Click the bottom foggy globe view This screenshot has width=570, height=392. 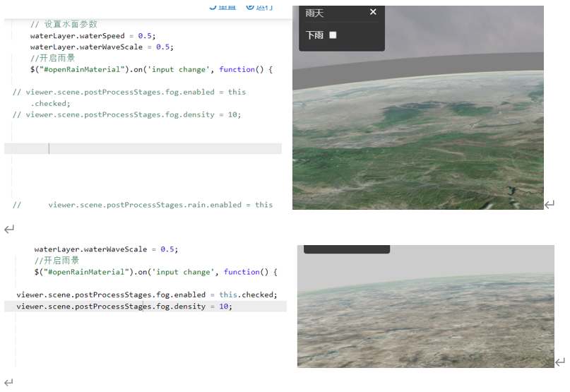pyautogui.click(x=424, y=318)
